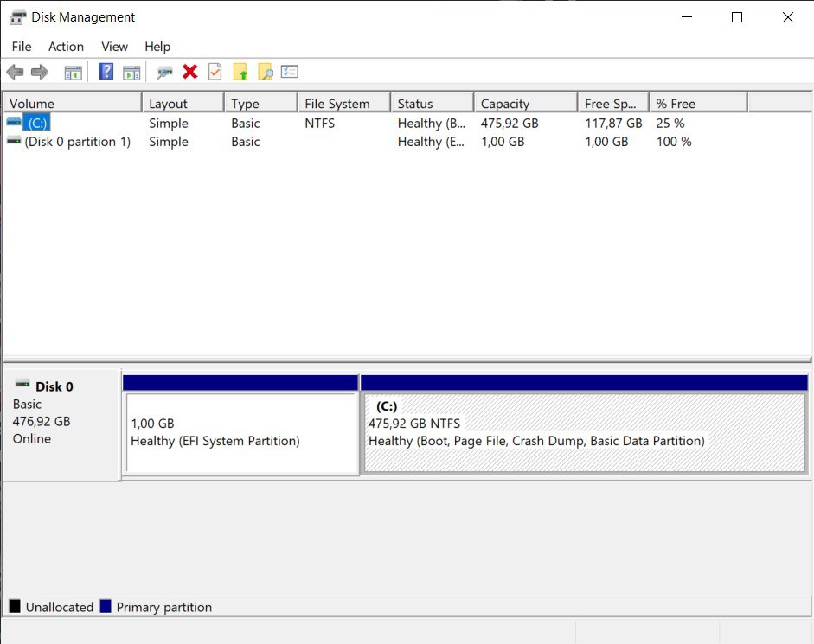The image size is (814, 644).
Task: Sort by the % Free column header
Action: click(698, 103)
